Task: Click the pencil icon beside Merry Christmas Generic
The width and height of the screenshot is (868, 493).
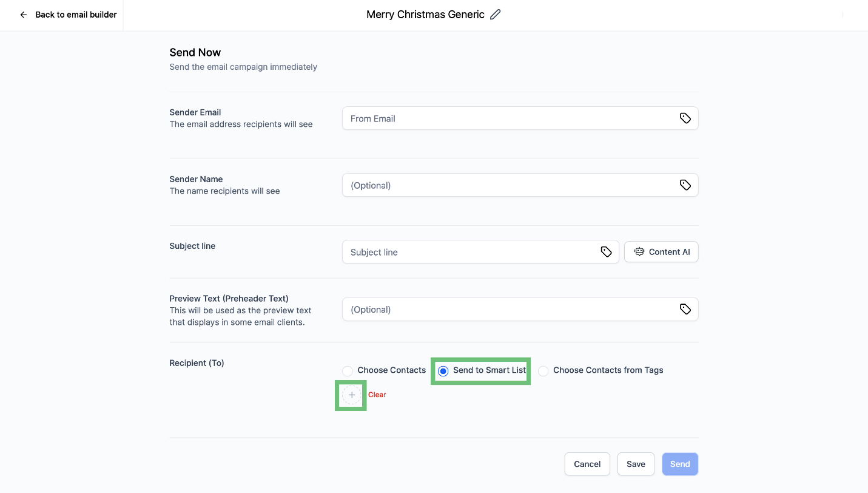Action: click(496, 15)
